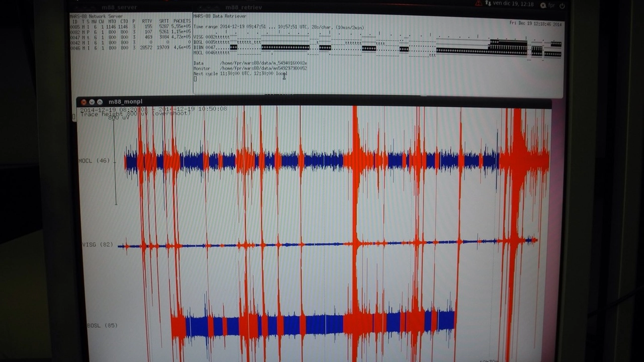Click the Monitor path line in retriever

tap(250, 68)
